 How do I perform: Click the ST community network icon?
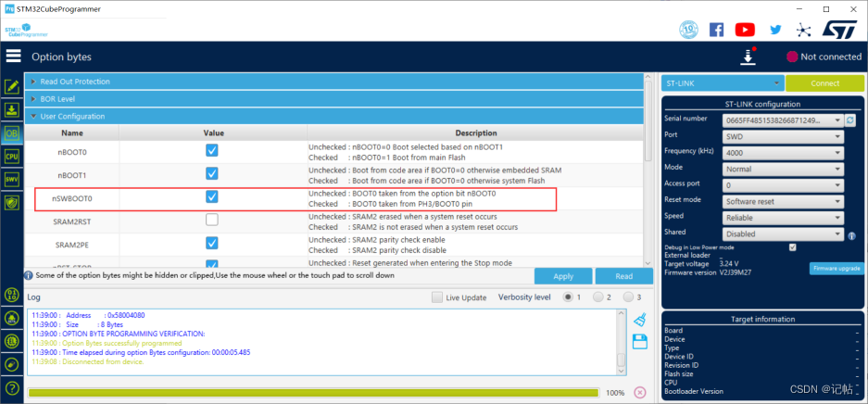pyautogui.click(x=803, y=30)
